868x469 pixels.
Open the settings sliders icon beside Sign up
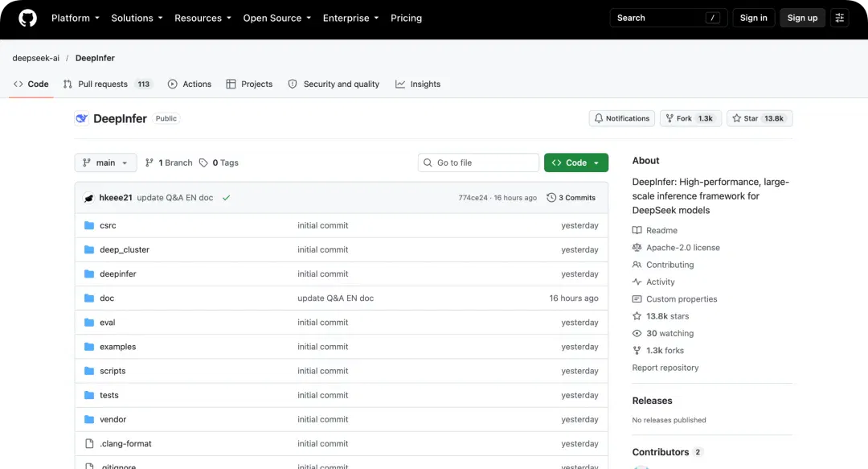tap(839, 18)
